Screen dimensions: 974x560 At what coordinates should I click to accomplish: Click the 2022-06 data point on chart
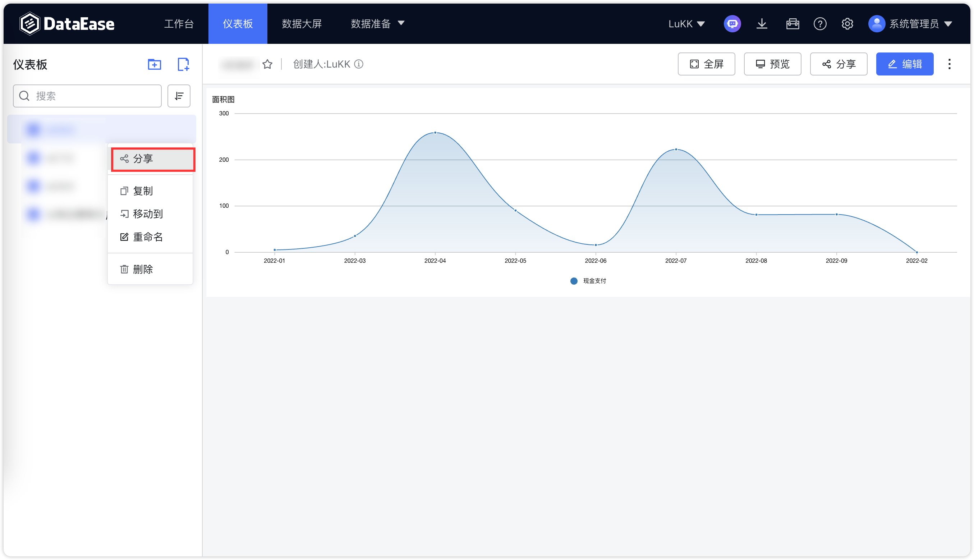tap(596, 245)
